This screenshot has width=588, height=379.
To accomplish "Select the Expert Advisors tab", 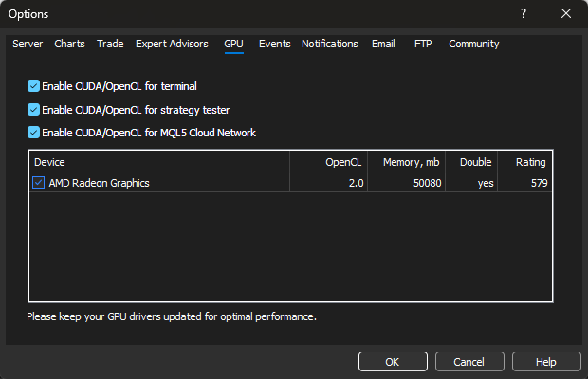I will point(174,44).
